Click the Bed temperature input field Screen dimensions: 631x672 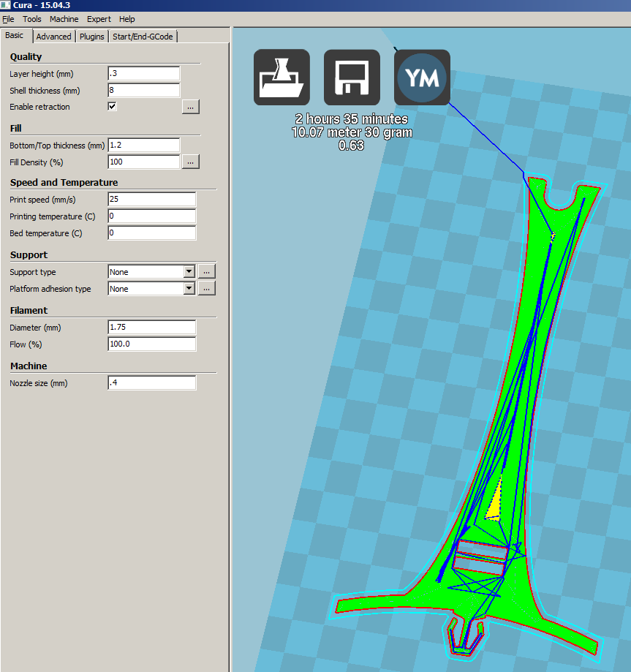pos(152,233)
